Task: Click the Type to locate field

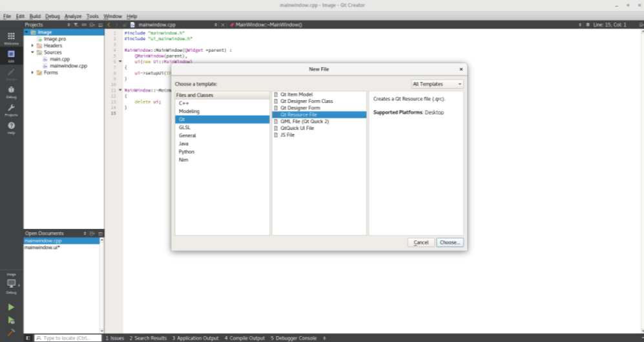Action: click(x=68, y=338)
